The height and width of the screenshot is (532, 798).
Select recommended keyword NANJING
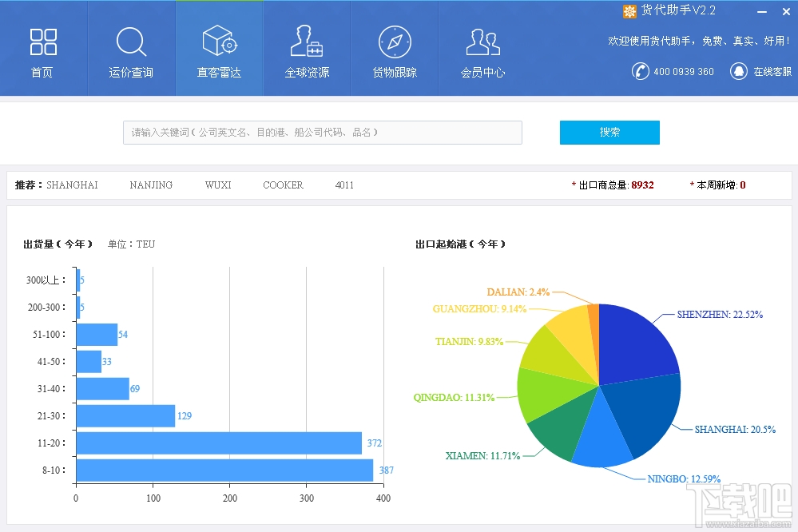click(151, 185)
